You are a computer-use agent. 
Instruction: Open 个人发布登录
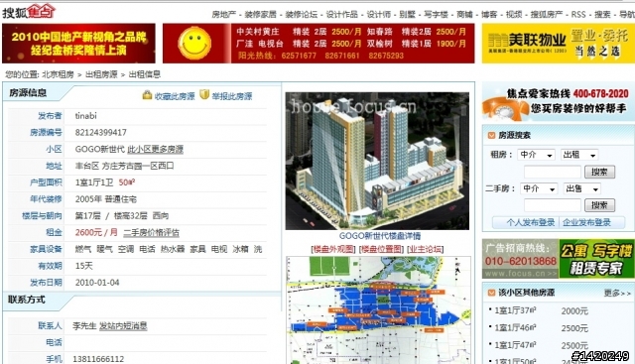(x=531, y=222)
